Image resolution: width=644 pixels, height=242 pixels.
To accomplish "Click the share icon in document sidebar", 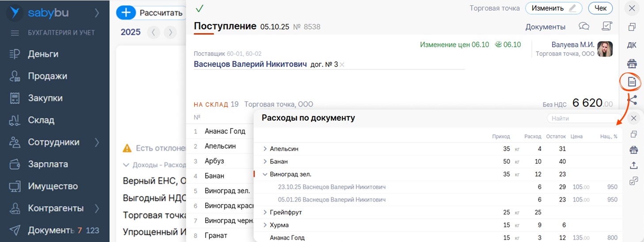I will 632,100.
